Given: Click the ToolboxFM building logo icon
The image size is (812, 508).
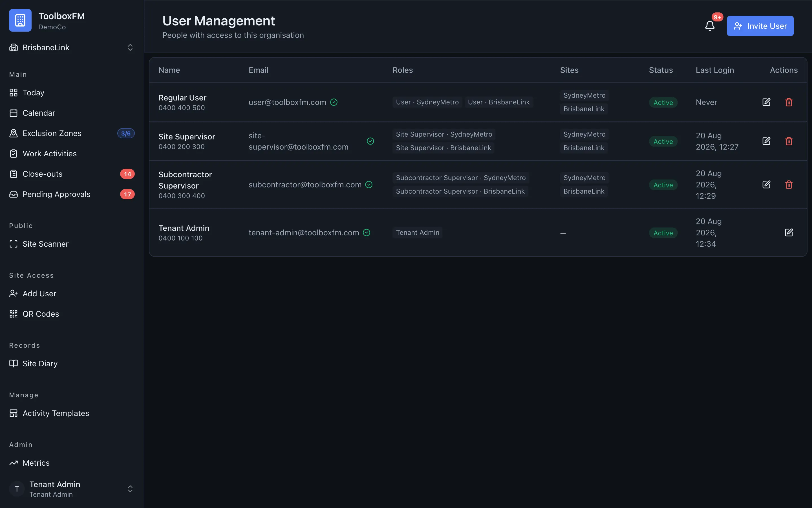Looking at the screenshot, I should tap(20, 20).
